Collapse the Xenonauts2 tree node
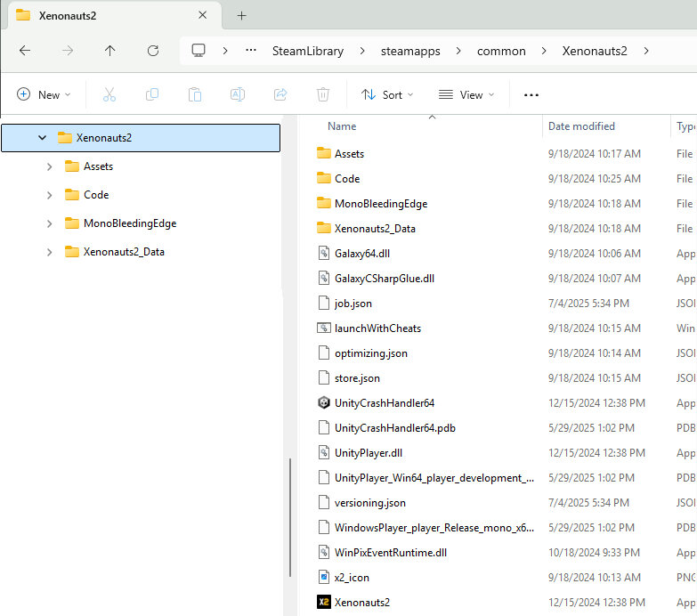 [x=42, y=138]
